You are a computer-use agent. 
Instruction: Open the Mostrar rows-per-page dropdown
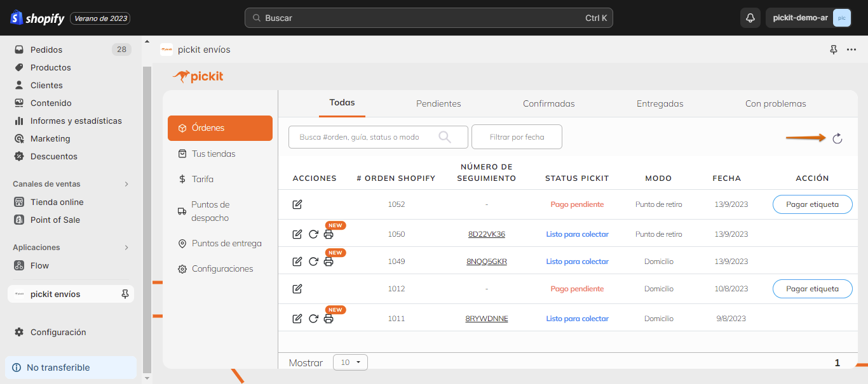(x=350, y=362)
